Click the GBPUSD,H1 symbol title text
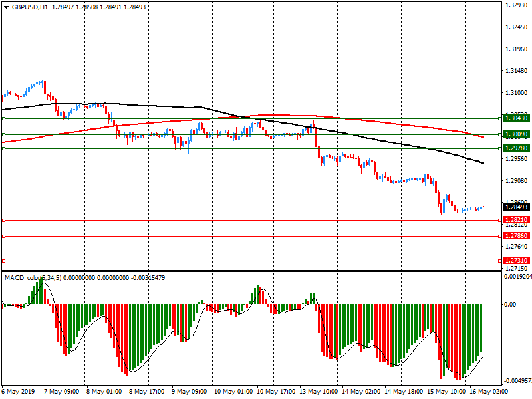Image resolution: width=532 pixels, height=399 pixels. click(29, 7)
